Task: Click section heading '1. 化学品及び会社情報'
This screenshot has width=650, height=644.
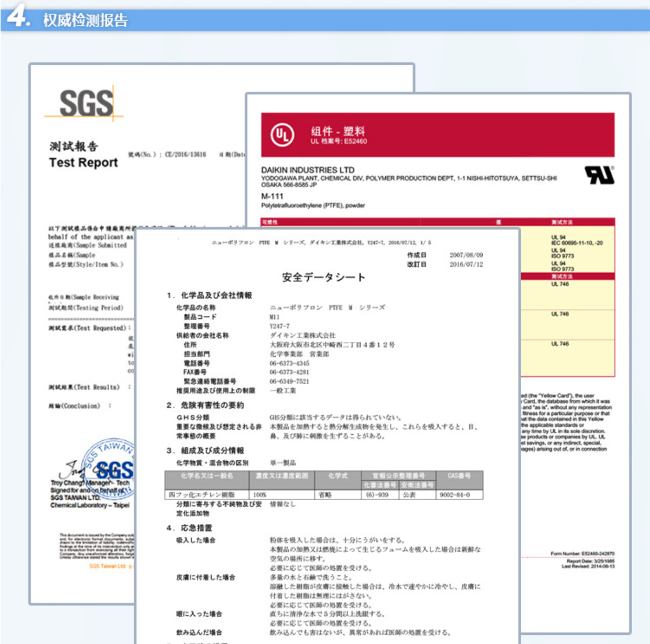Action: coord(210,295)
